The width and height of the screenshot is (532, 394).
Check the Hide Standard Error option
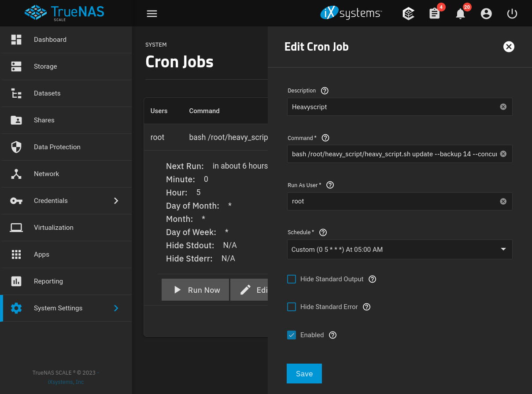pos(291,307)
